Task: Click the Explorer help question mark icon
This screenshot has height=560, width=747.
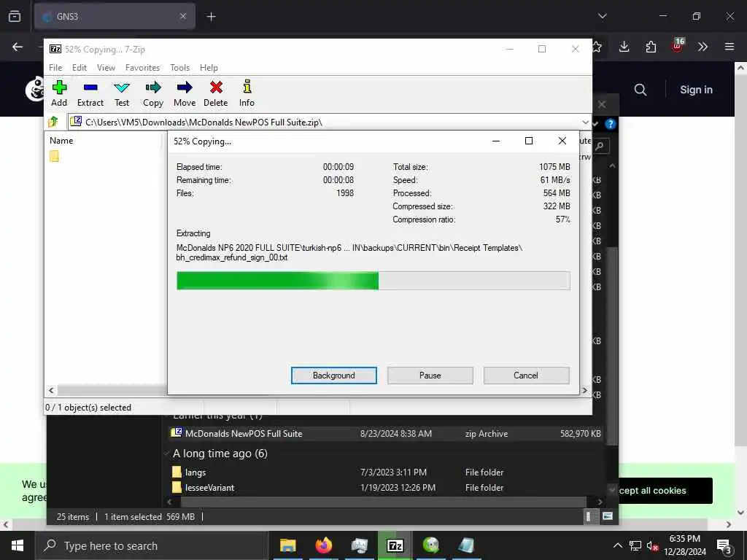Action: point(611,124)
